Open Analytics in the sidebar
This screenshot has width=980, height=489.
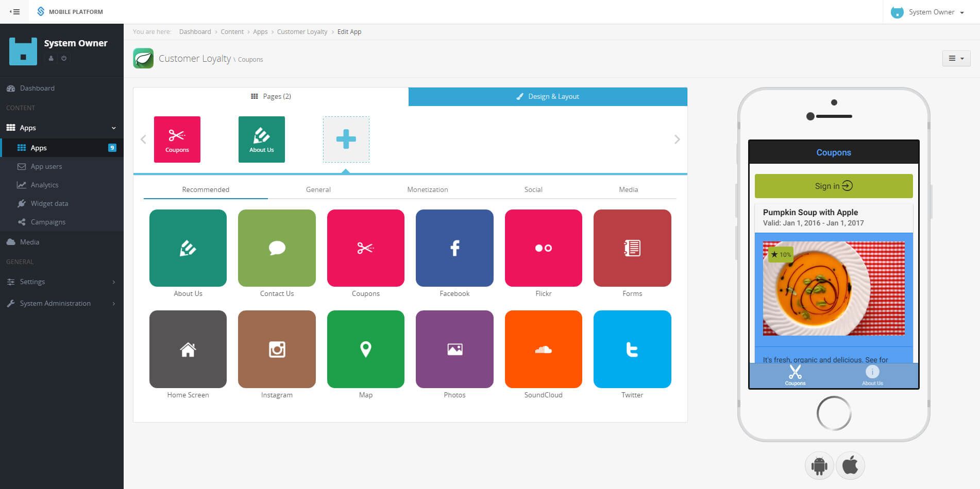click(x=44, y=185)
